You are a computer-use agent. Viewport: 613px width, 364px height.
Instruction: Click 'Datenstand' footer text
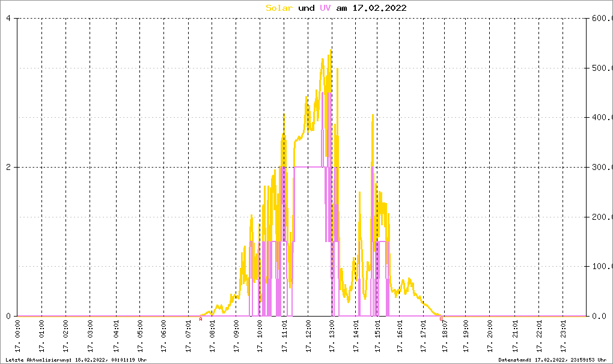click(552, 360)
